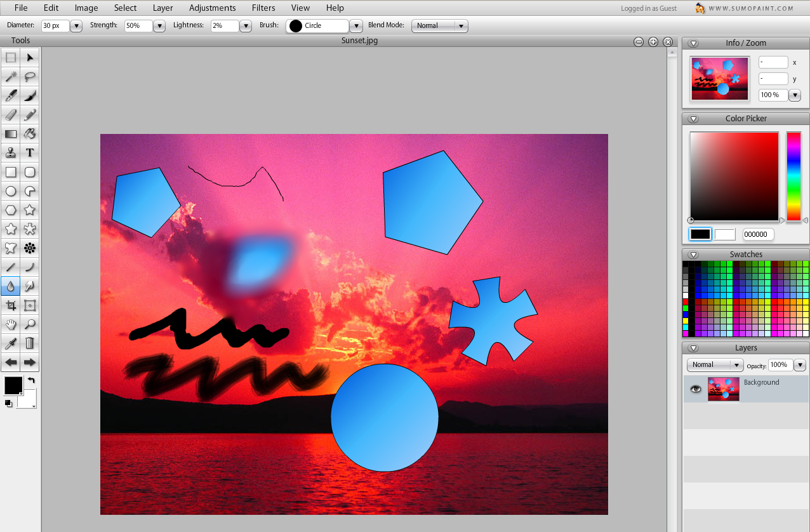Click the Logged in as Guest label
810x532 pixels.
(648, 9)
